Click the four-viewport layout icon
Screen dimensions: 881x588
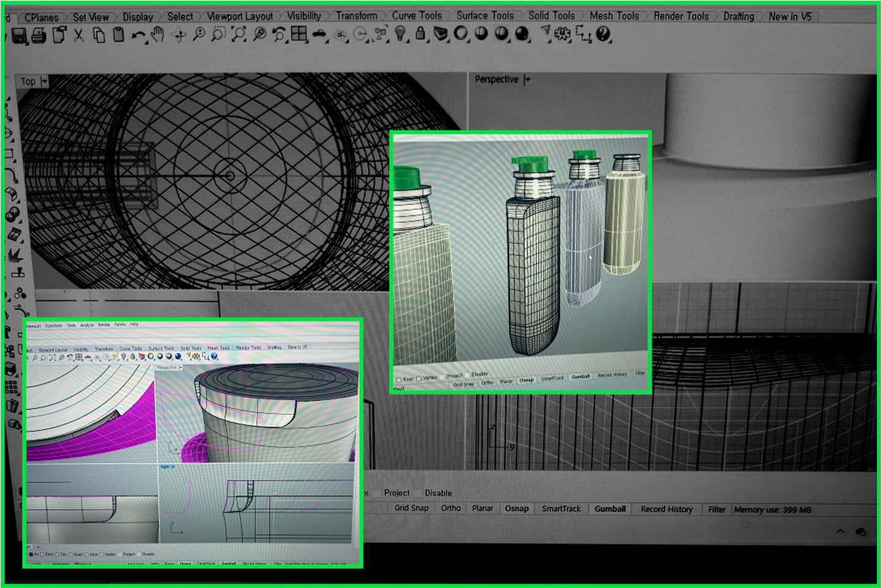[x=299, y=35]
